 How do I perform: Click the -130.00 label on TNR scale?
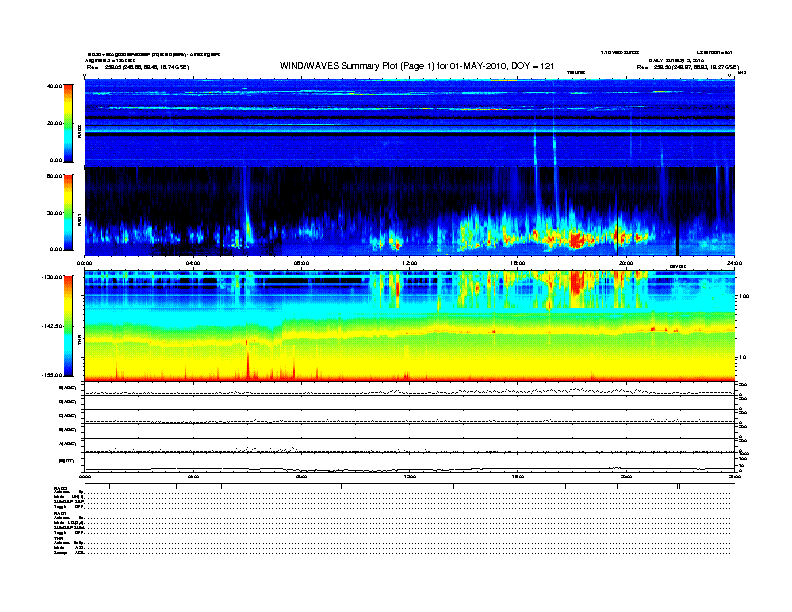coord(52,277)
